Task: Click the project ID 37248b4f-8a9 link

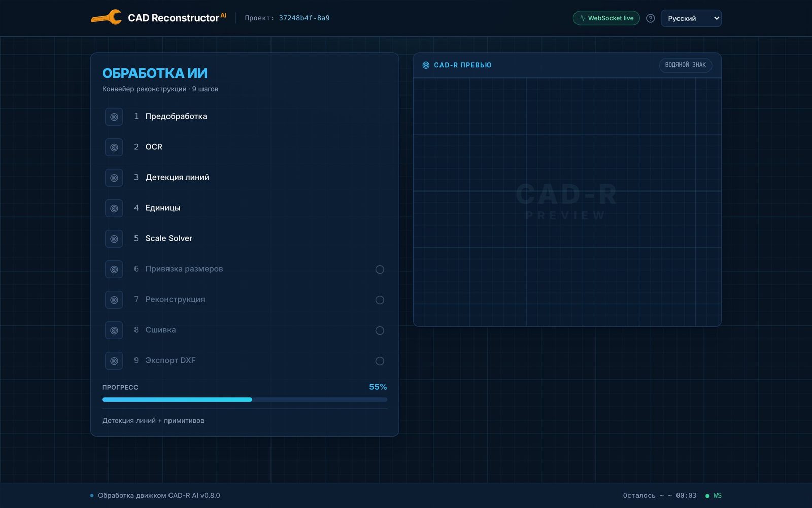Action: tap(304, 18)
